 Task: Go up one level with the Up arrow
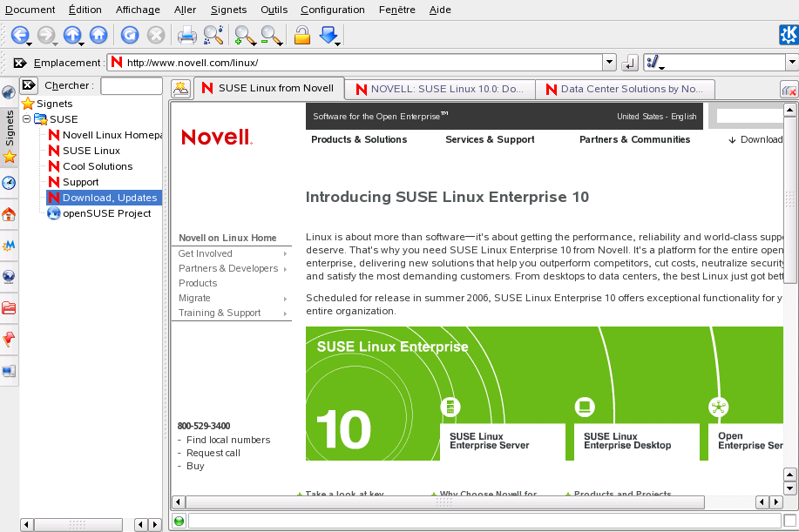coord(72,35)
